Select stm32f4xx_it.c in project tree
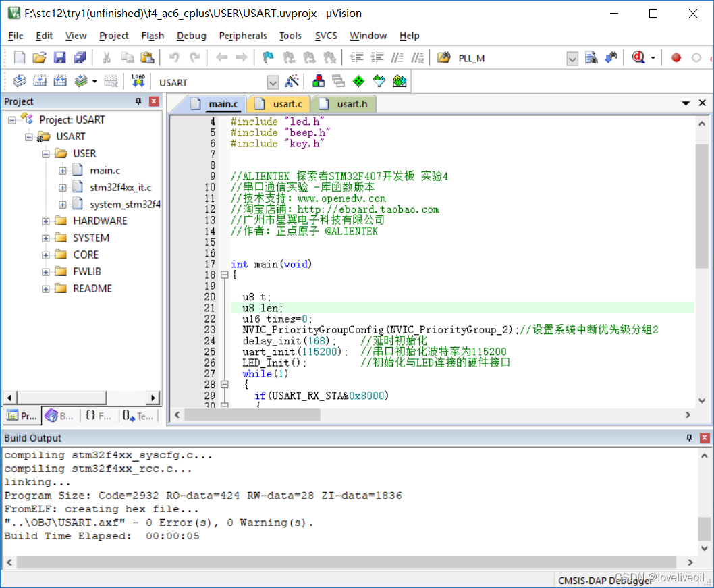The image size is (714, 588). tap(120, 187)
